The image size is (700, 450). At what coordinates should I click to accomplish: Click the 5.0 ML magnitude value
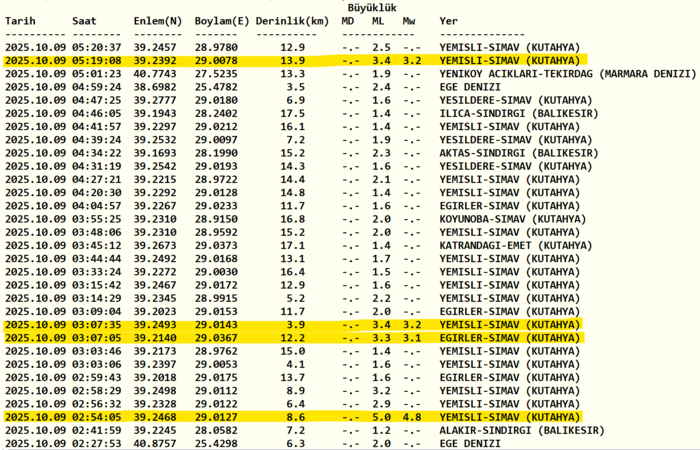coord(381,415)
